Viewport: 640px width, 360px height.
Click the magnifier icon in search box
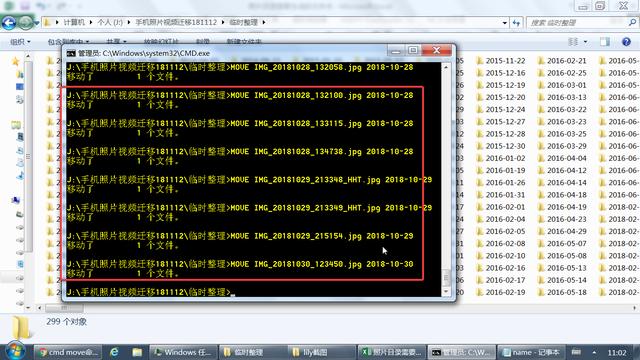(632, 23)
